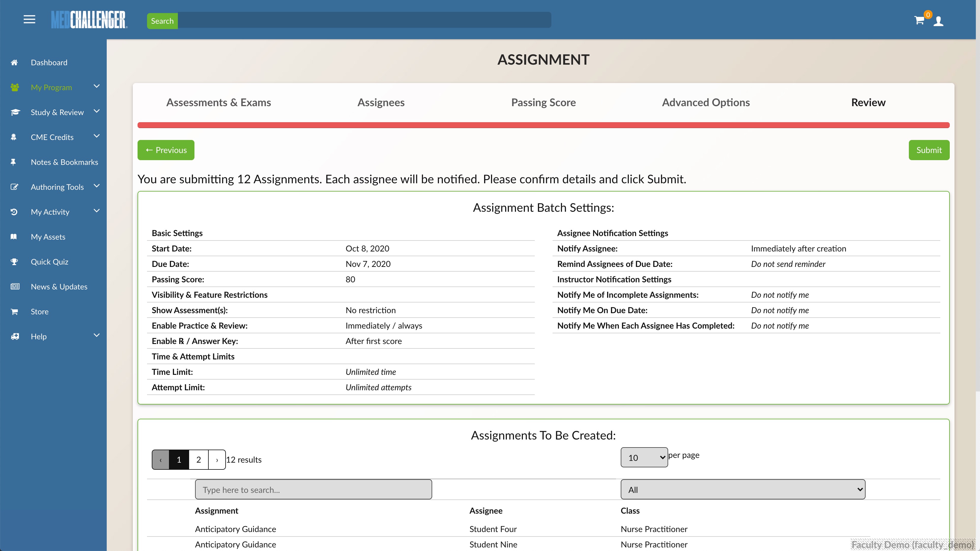
Task: Open the Class filter All dropdown
Action: (x=743, y=489)
